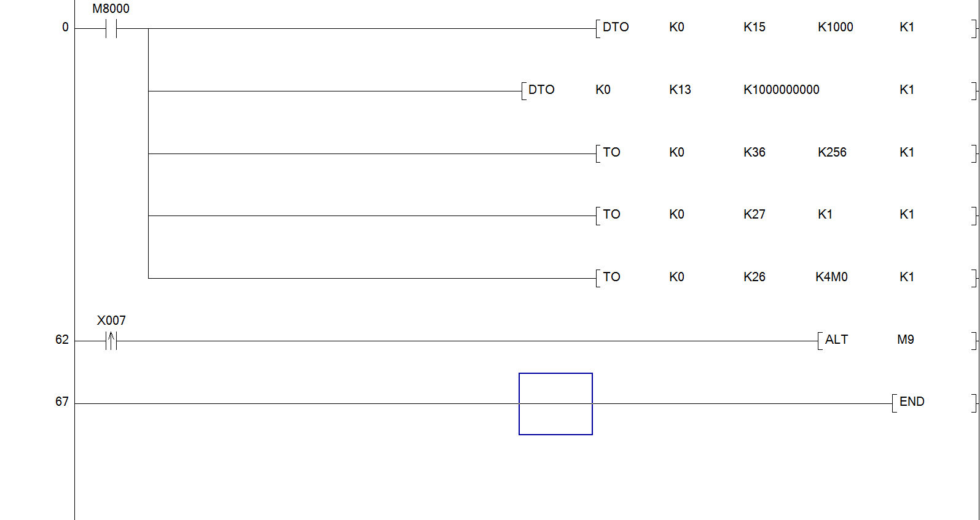
Task: Select the K4M0 operand
Action: point(831,277)
